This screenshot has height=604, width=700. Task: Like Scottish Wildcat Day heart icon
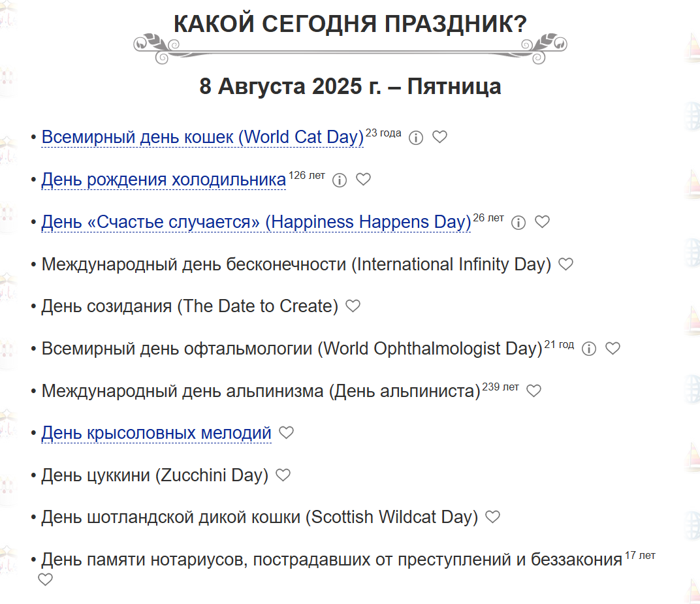pyautogui.click(x=493, y=517)
